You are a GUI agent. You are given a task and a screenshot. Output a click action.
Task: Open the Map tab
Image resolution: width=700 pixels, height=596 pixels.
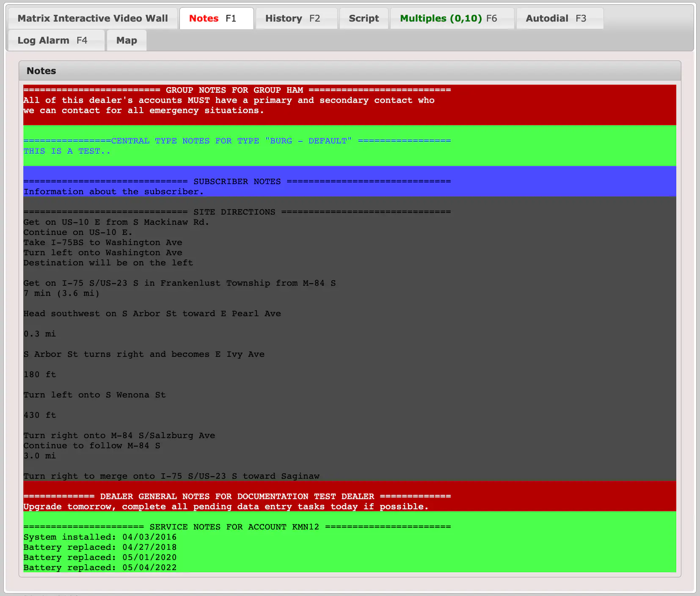tap(127, 40)
